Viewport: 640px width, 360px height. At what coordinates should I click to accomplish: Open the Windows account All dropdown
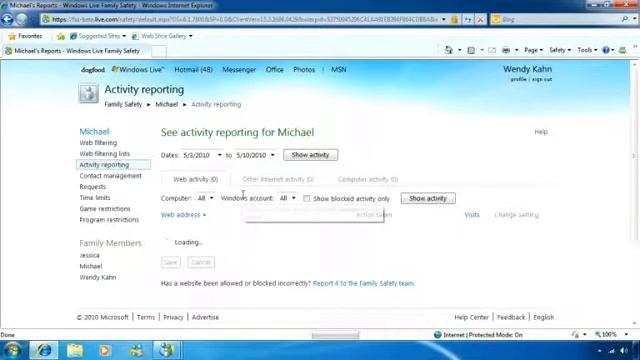[x=288, y=198]
